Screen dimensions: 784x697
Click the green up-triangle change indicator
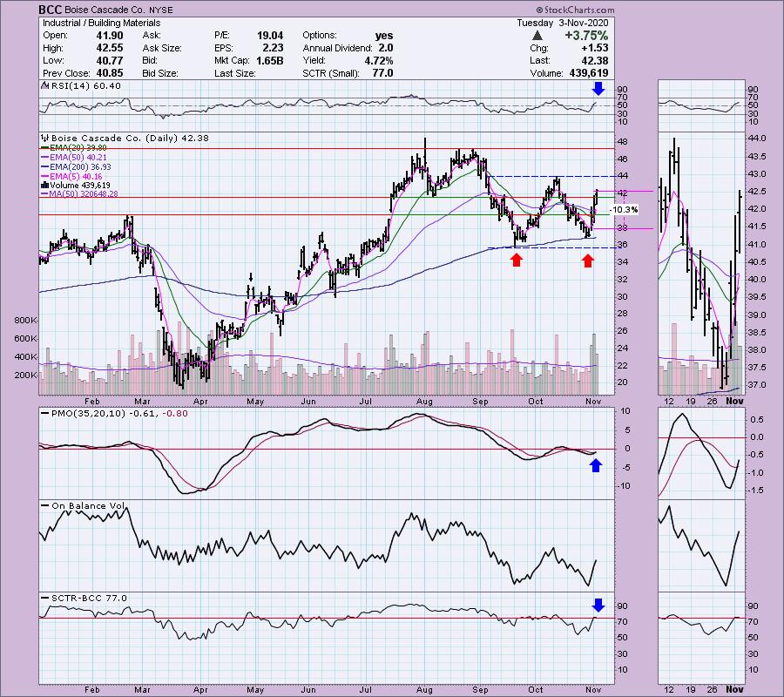(537, 36)
